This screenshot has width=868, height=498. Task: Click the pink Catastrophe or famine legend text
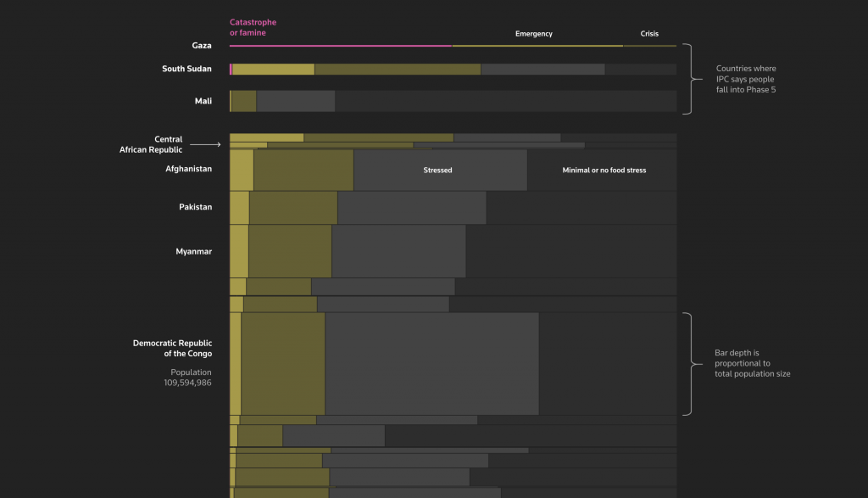(253, 28)
